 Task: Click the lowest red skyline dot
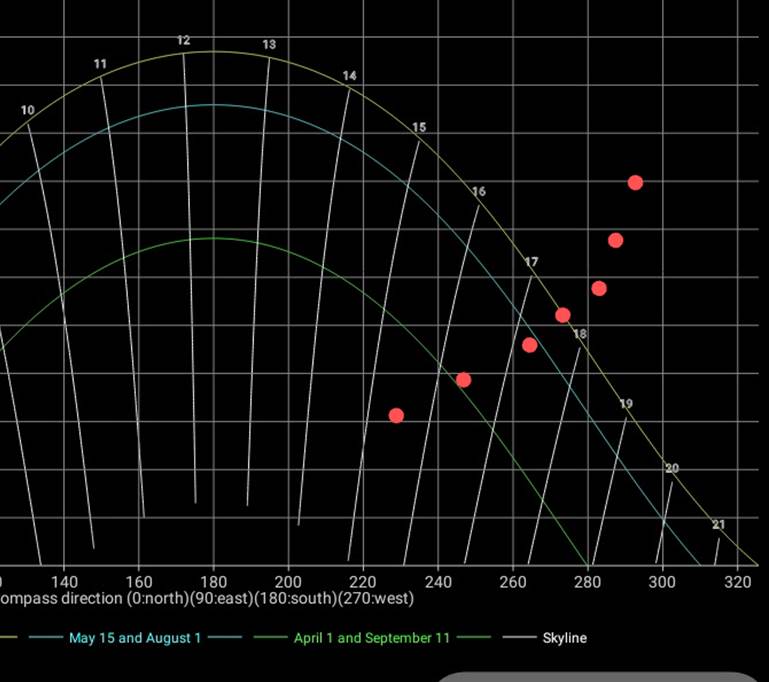point(396,415)
